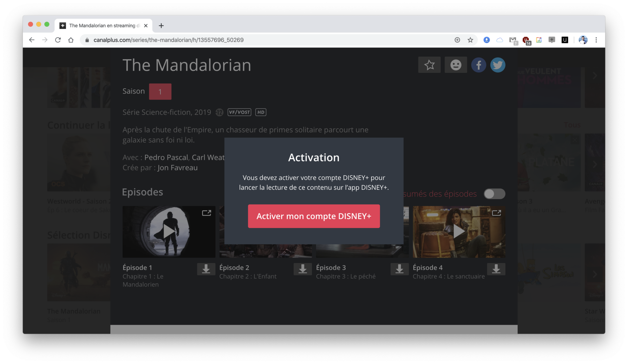Image resolution: width=628 pixels, height=364 pixels.
Task: Download Épisode 2
Action: tap(303, 269)
